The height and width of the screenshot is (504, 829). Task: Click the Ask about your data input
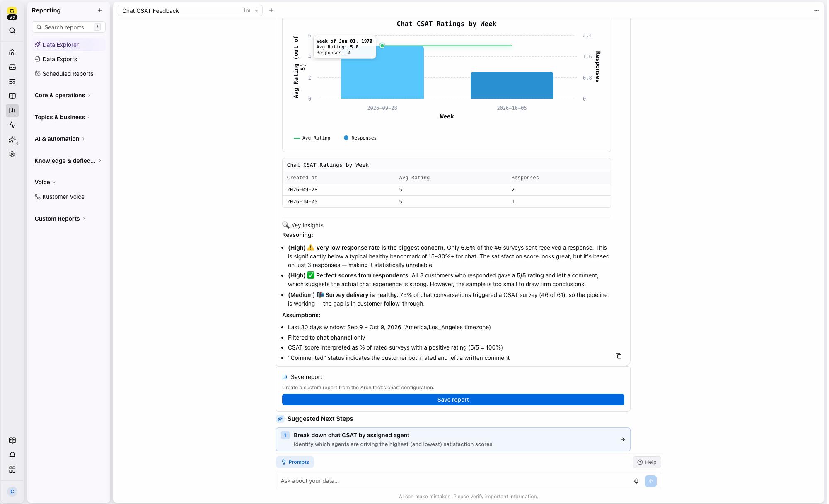point(454,481)
